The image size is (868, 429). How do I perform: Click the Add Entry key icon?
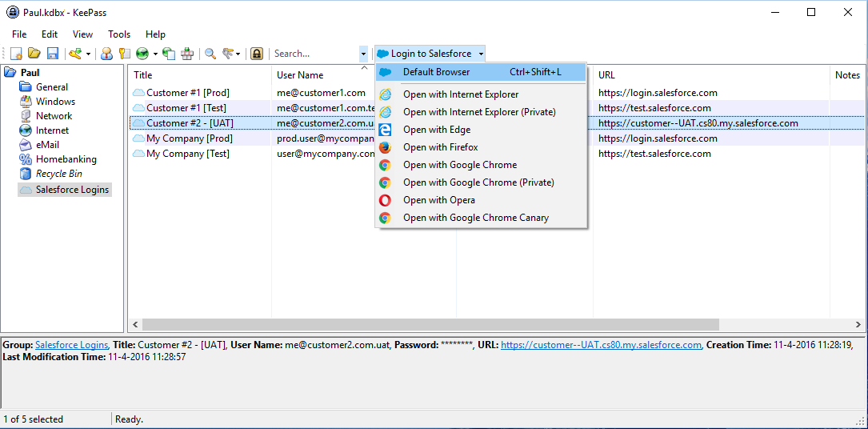click(75, 54)
